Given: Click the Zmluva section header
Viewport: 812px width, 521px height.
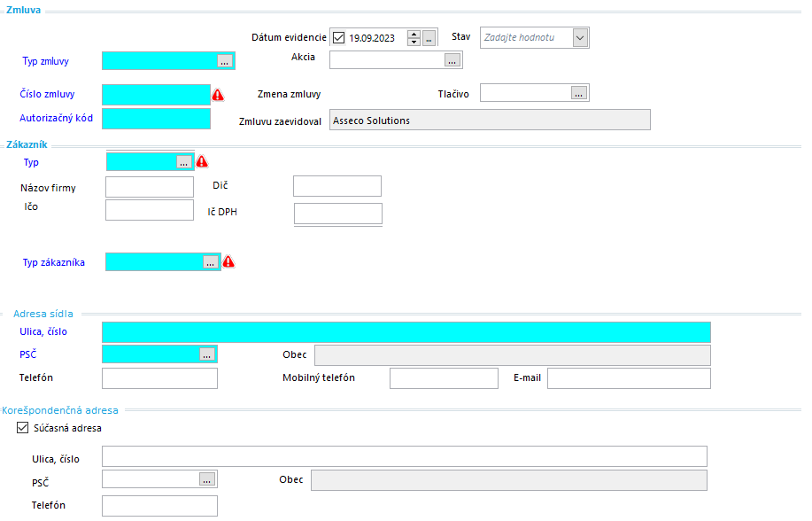Looking at the screenshot, I should (23, 10).
